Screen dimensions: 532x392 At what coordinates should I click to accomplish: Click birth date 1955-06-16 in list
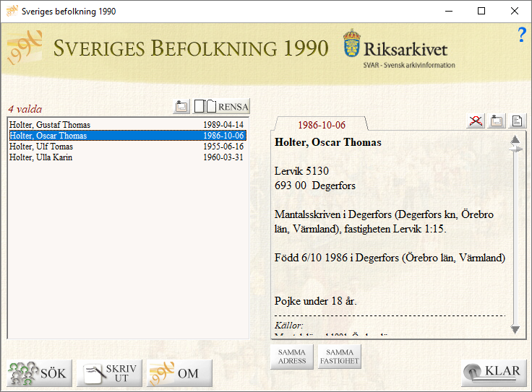223,147
